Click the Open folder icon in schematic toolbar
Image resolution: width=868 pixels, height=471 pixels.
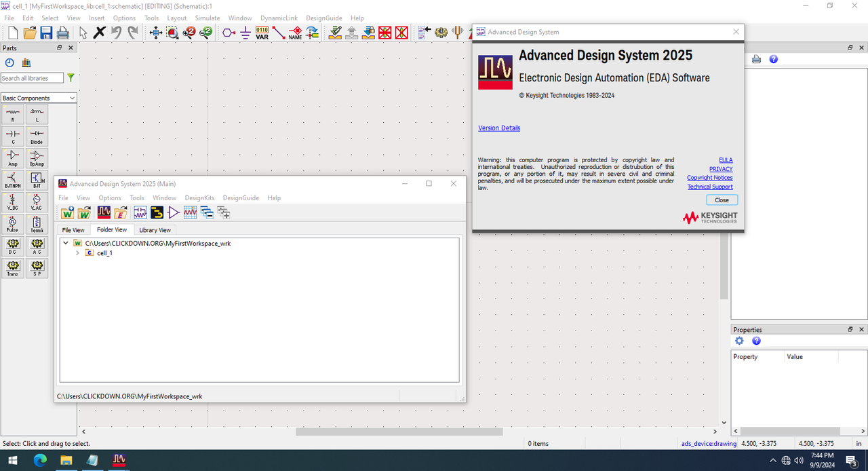(x=30, y=33)
